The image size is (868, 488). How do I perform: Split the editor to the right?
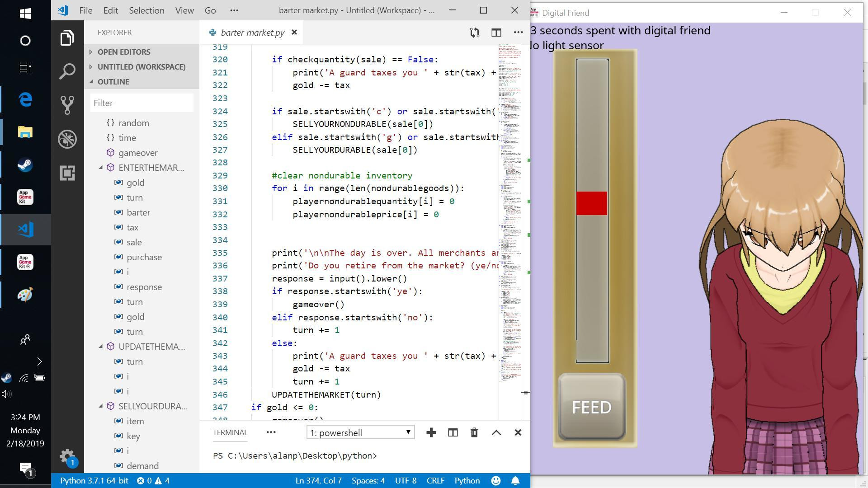tap(496, 33)
